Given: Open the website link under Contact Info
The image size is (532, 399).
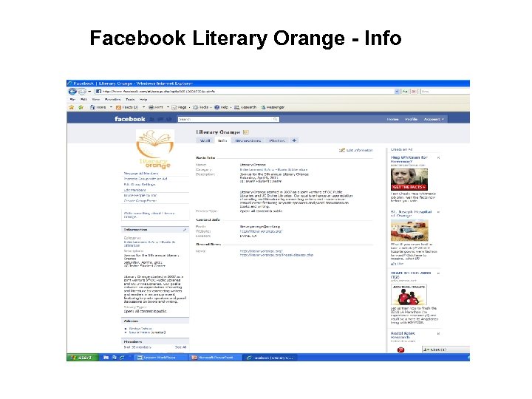Looking at the screenshot, I should (x=261, y=231).
